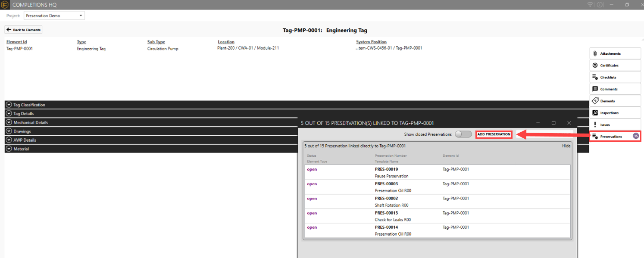The width and height of the screenshot is (644, 258).
Task: Restore the main Completions HQ window
Action: click(627, 5)
